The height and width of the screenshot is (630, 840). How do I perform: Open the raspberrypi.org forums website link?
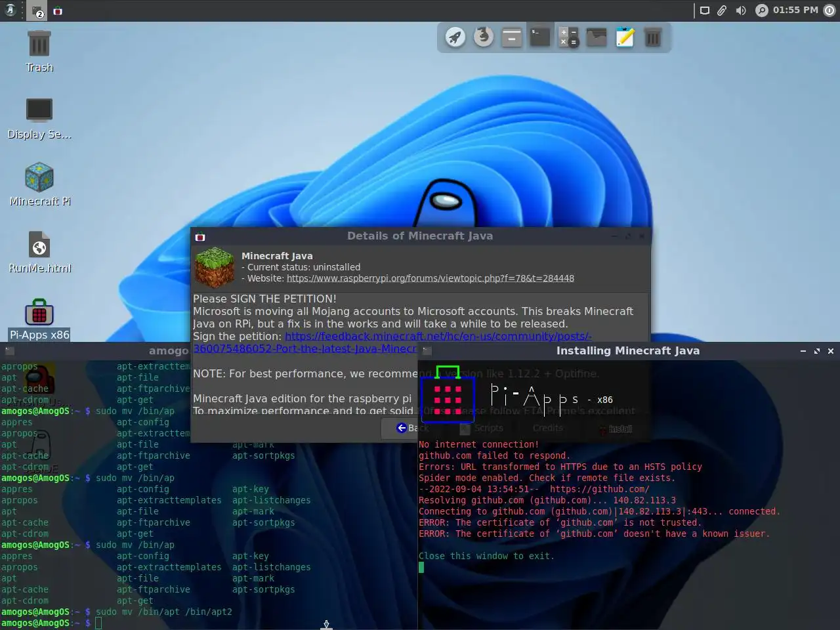pyautogui.click(x=430, y=278)
